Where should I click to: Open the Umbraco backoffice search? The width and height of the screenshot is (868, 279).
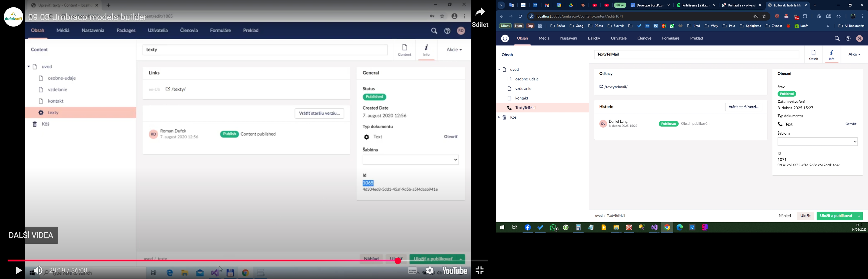(x=837, y=39)
